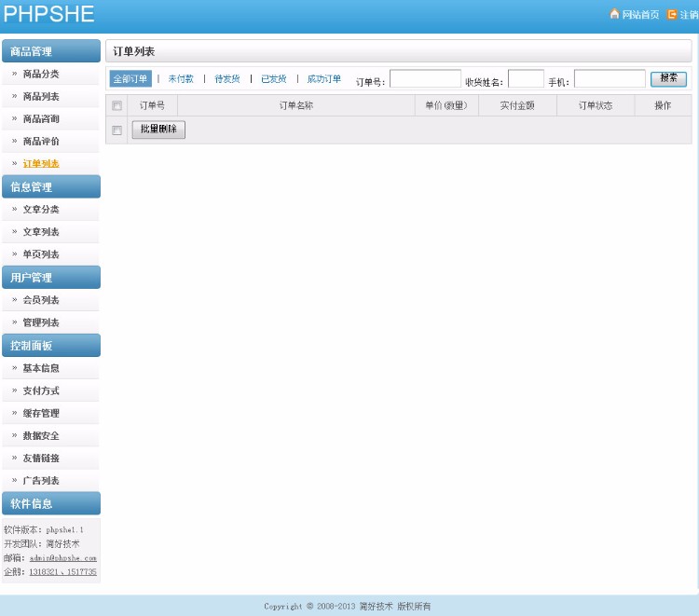Go to 基本信息 sidebar item

click(x=41, y=368)
